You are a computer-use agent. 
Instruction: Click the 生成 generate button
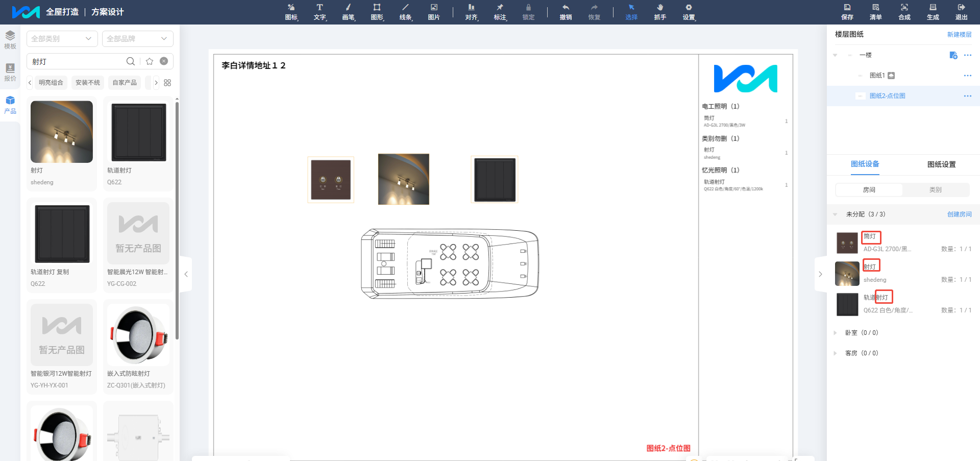click(933, 12)
